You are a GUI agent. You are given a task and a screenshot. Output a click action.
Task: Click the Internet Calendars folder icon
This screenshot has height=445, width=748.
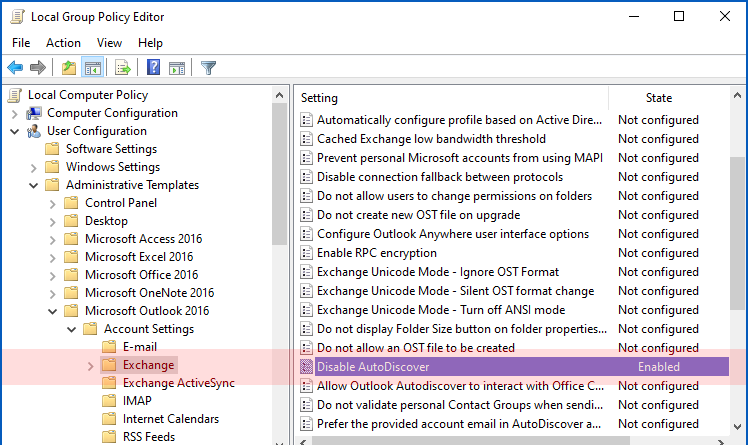pyautogui.click(x=109, y=419)
